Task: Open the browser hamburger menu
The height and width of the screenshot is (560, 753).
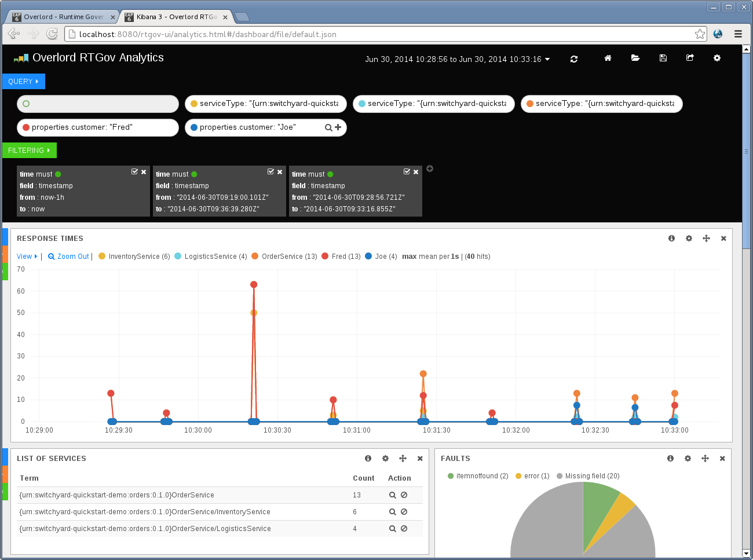Action: (738, 34)
